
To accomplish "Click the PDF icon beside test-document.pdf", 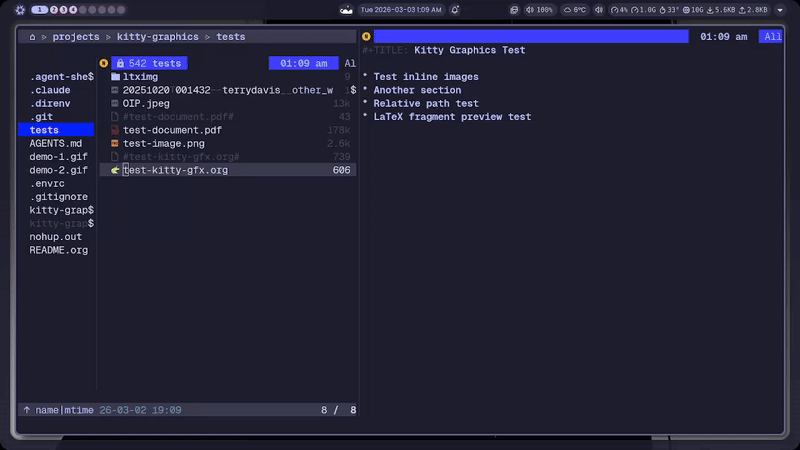I will click(115, 130).
